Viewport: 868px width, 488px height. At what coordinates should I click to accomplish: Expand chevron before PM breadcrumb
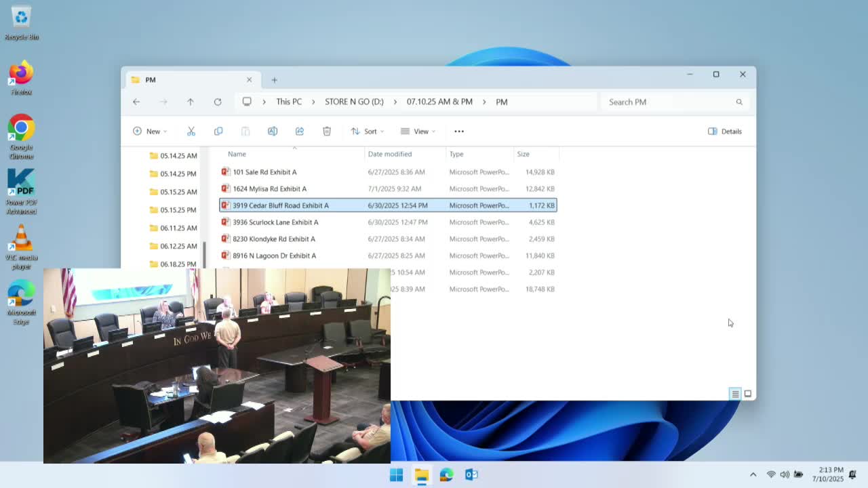tap(484, 102)
